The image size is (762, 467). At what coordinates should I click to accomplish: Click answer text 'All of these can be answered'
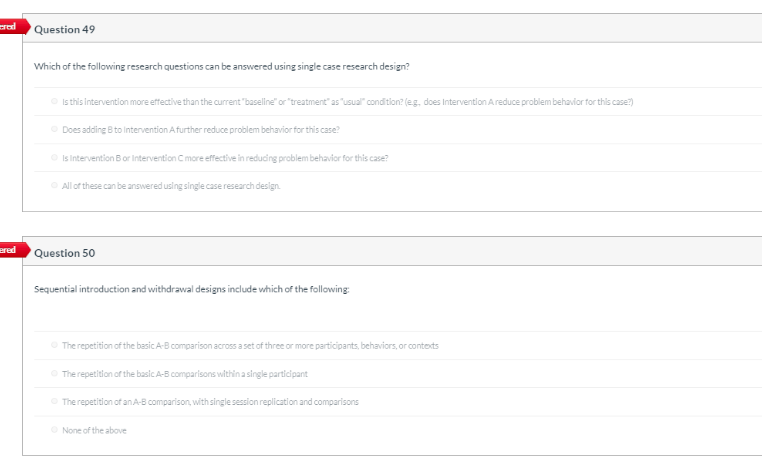point(171,186)
